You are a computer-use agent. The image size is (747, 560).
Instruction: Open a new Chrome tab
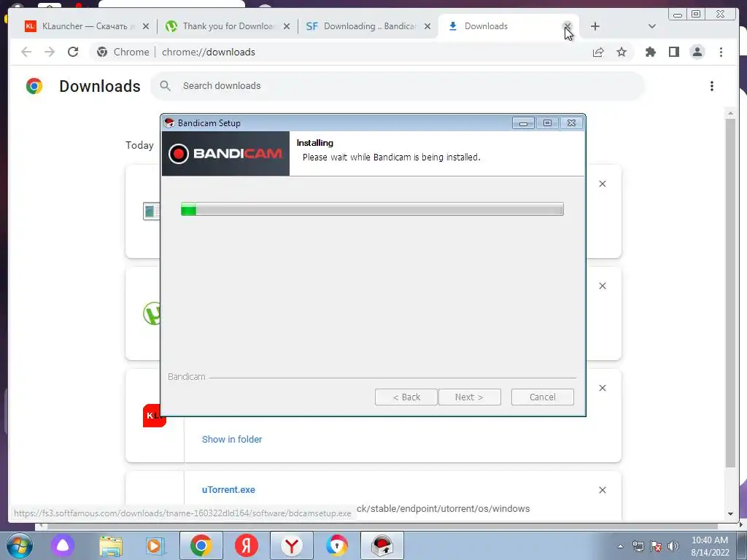click(x=595, y=26)
